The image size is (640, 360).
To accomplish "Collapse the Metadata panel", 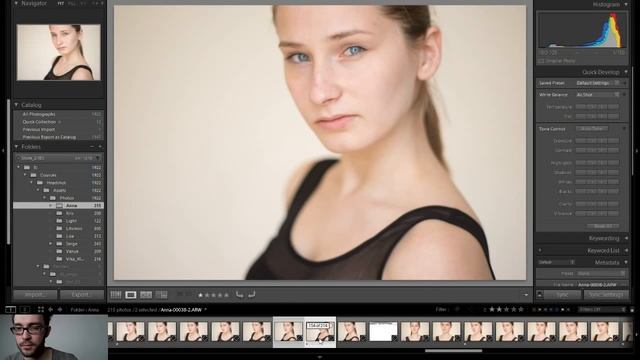I will (626, 262).
